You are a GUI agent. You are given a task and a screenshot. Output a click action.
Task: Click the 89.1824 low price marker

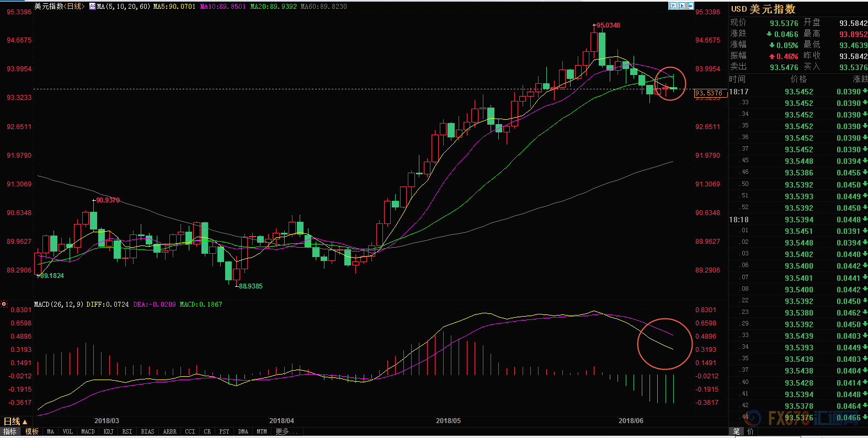tap(52, 276)
